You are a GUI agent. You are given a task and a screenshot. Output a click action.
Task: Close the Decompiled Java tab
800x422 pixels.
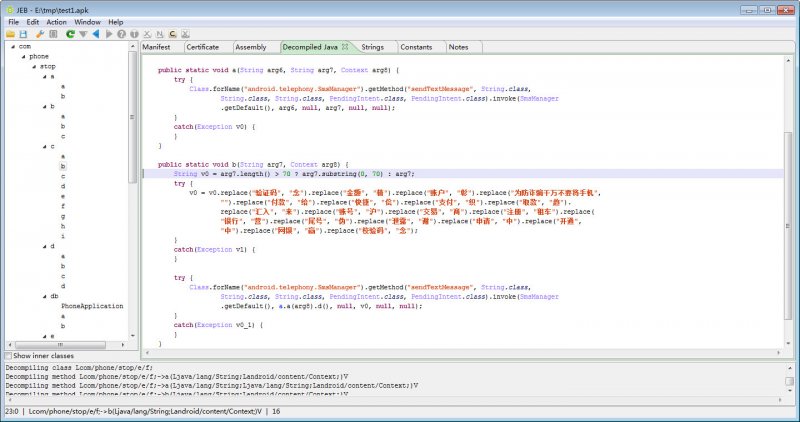coord(345,47)
